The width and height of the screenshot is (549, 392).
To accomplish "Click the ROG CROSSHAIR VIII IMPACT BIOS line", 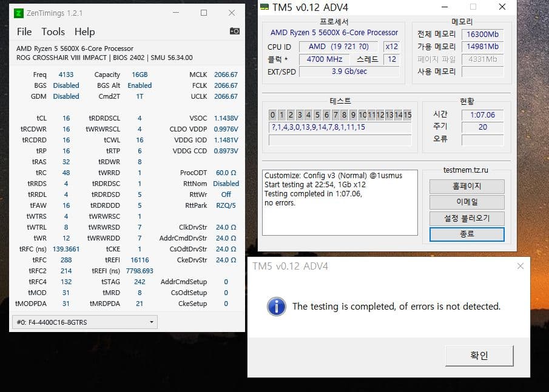I will click(x=104, y=58).
